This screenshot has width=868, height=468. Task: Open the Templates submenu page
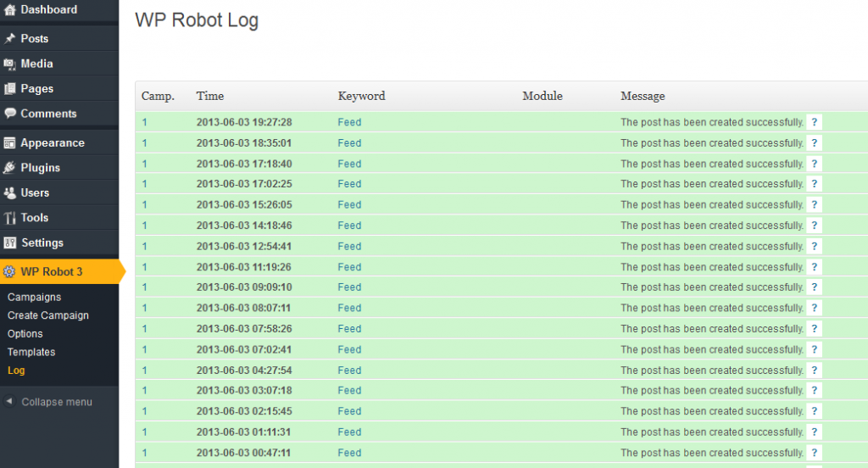coord(31,352)
